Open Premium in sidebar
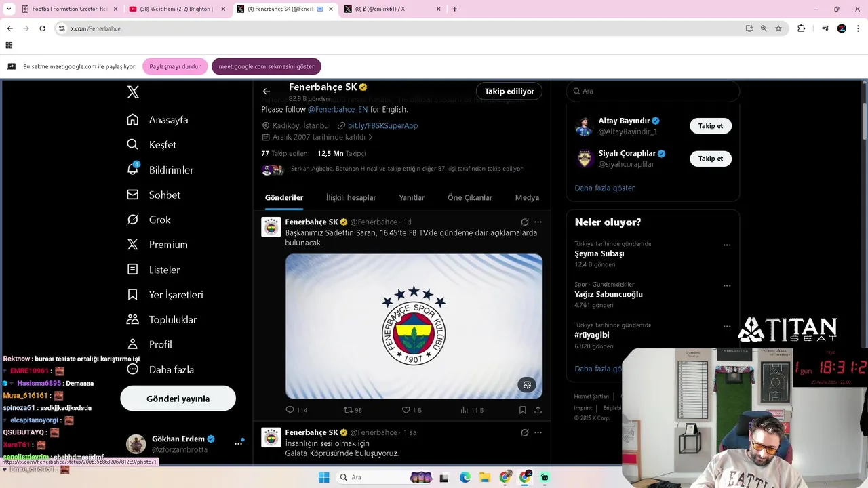The image size is (868, 488). click(x=157, y=245)
